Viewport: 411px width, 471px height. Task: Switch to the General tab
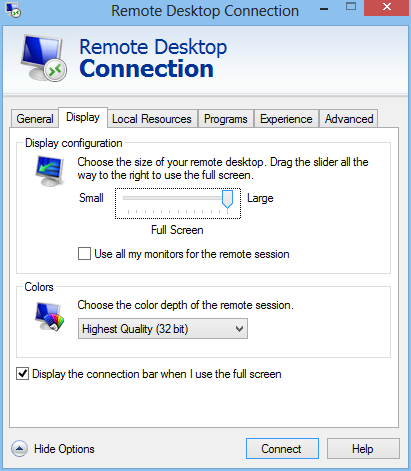point(35,119)
